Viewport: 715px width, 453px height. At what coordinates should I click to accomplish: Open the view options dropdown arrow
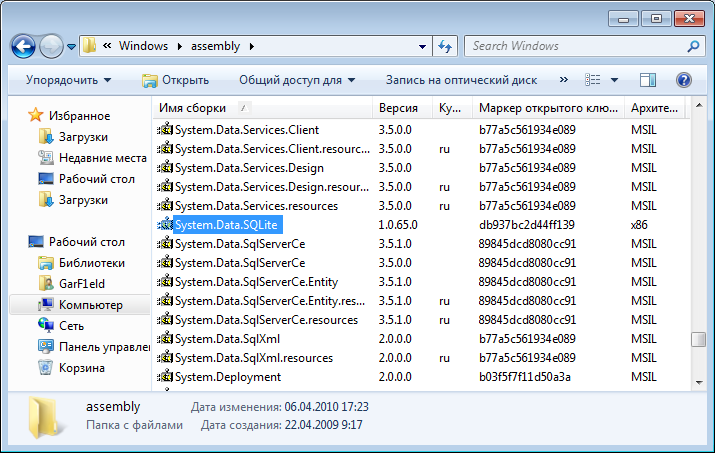(x=614, y=80)
